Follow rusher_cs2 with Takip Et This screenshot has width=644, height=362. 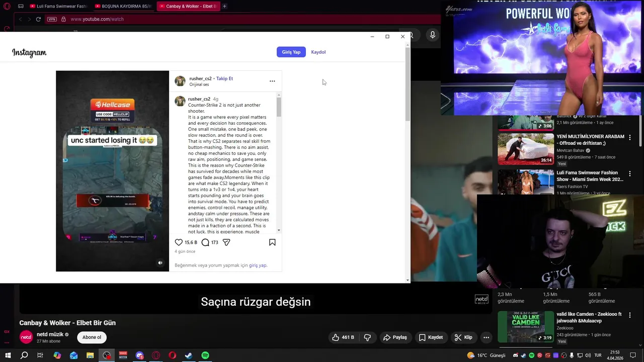point(224,78)
